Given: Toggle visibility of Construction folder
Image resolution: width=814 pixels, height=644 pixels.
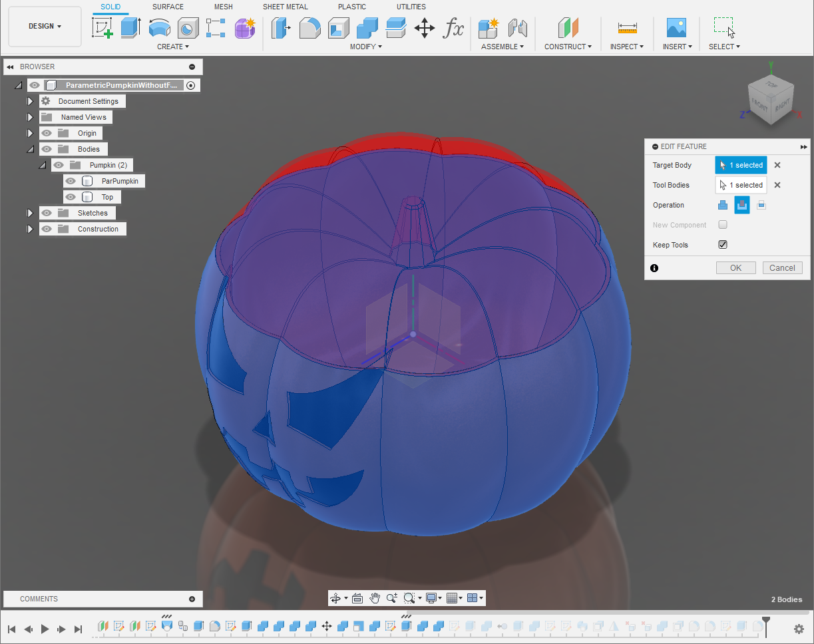Looking at the screenshot, I should [x=47, y=229].
